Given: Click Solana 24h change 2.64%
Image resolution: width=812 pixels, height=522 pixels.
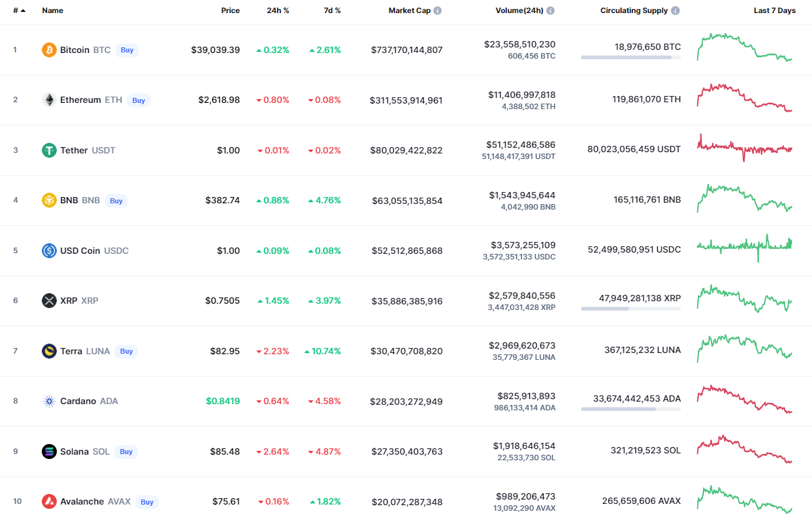Looking at the screenshot, I should pyautogui.click(x=273, y=452).
